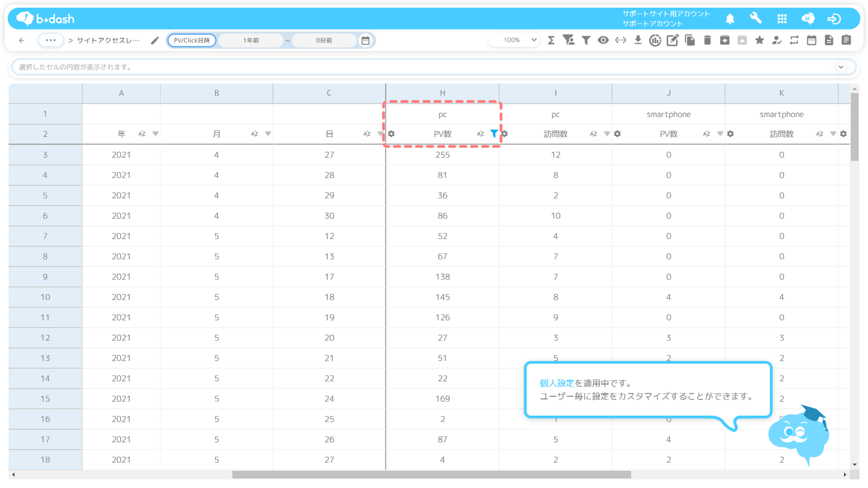Open the wrench settings icon

pos(755,18)
